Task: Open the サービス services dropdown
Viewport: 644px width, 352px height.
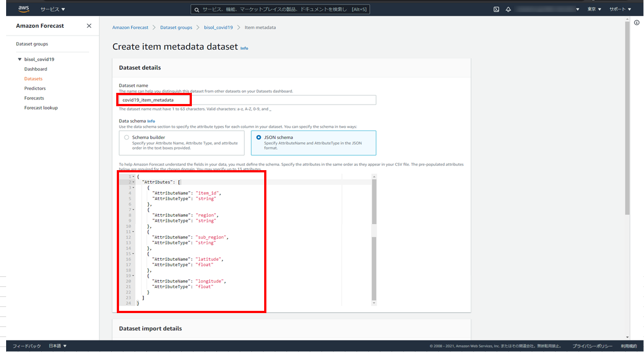Action: 52,9
